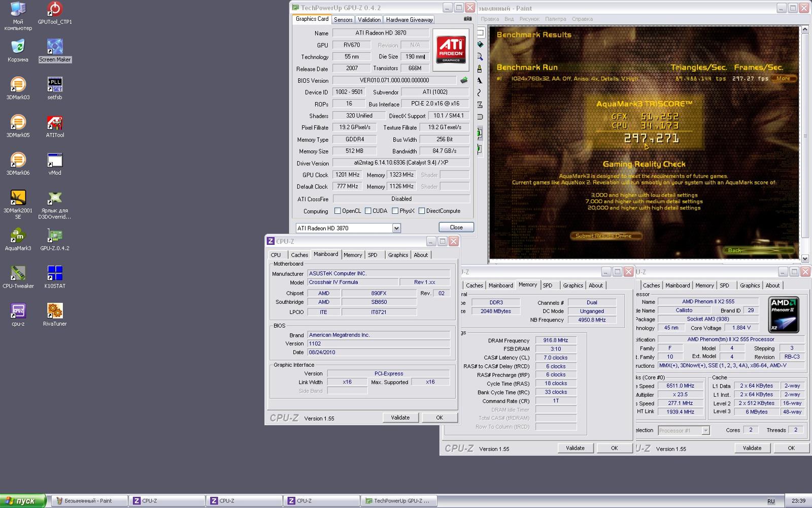
Task: Click the пуск Start button
Action: (23, 501)
